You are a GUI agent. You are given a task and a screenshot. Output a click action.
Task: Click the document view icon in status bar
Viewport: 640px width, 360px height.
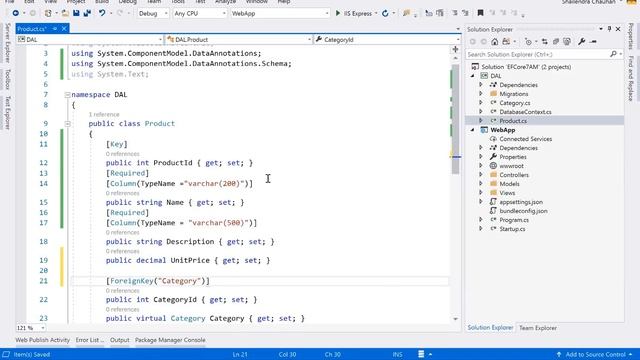click(421, 354)
